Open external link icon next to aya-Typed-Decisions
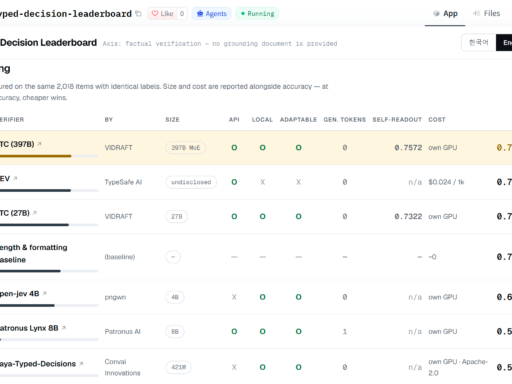 [x=81, y=364]
